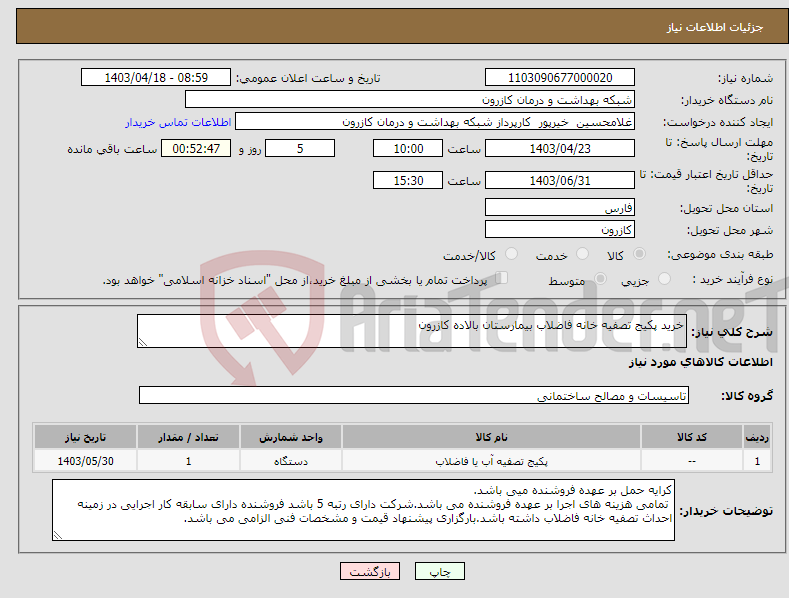Click the goods group field تاسیسات و مصالح ساختمانی

coord(414,395)
